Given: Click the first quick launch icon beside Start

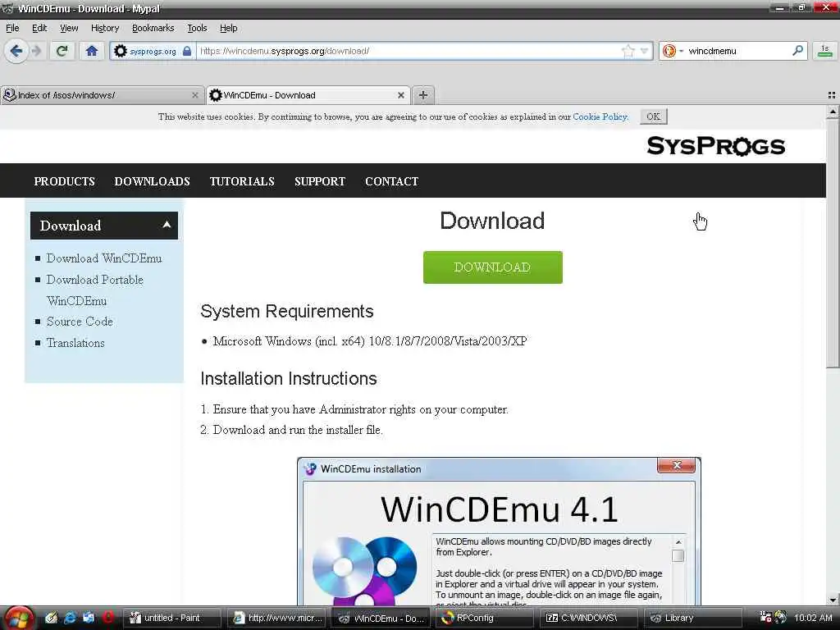Looking at the screenshot, I should [x=51, y=618].
